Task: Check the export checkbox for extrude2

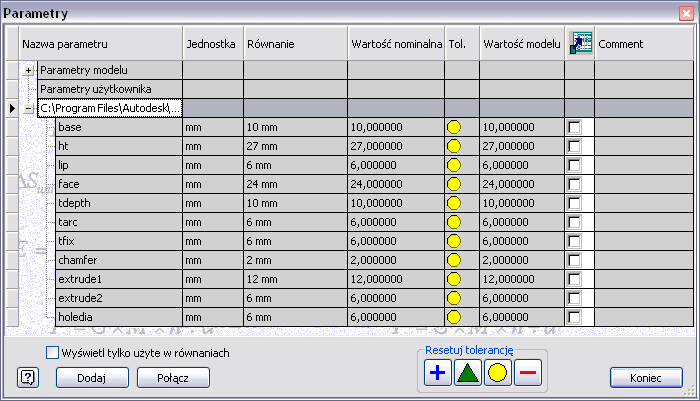Action: click(x=574, y=298)
